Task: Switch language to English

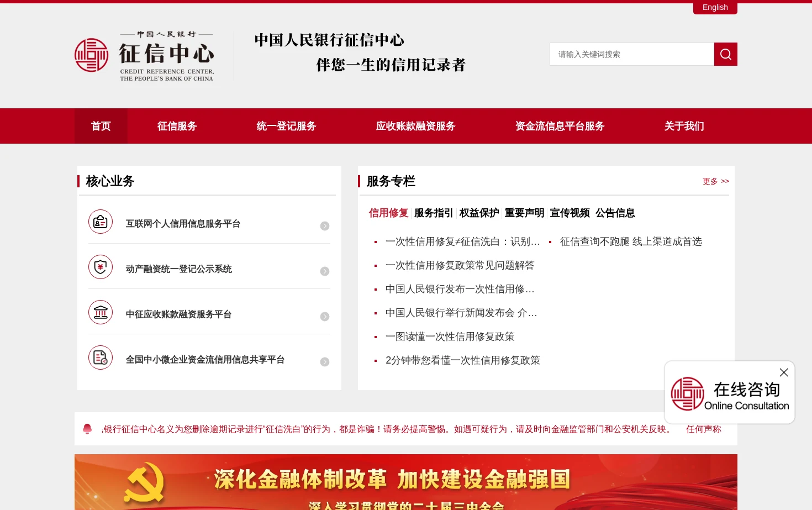Action: [x=715, y=8]
